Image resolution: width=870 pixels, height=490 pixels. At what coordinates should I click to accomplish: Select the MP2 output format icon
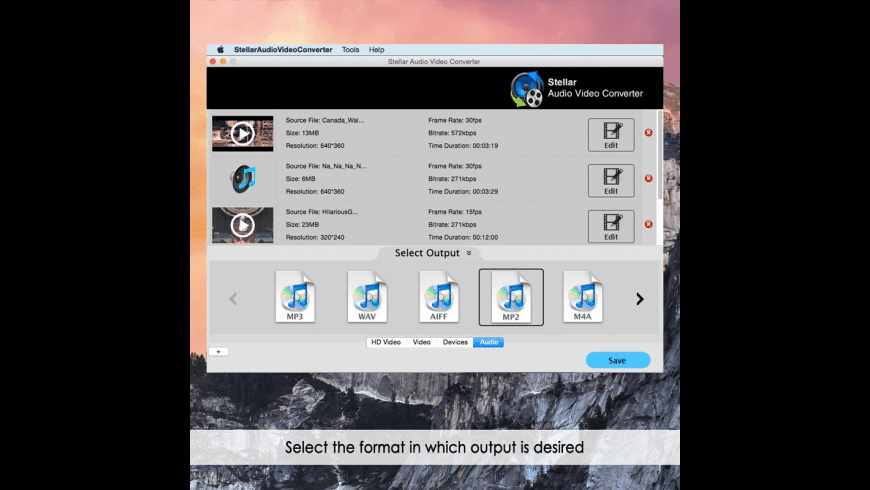point(511,297)
